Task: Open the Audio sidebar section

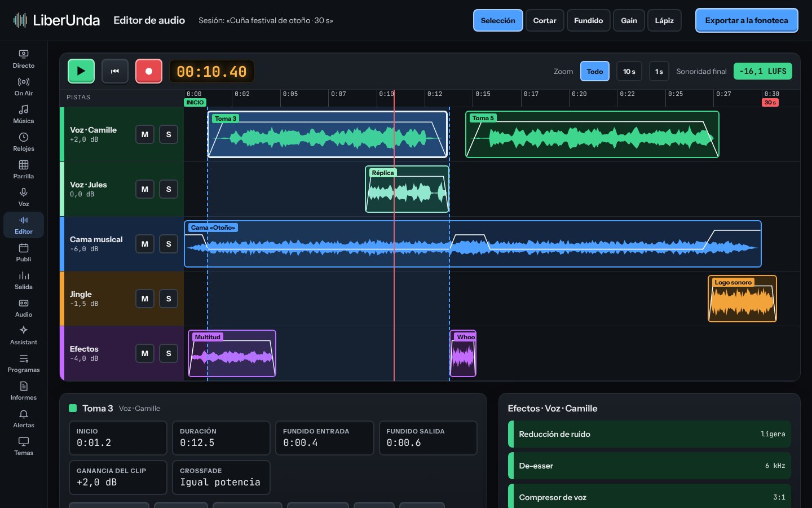Action: click(x=24, y=308)
